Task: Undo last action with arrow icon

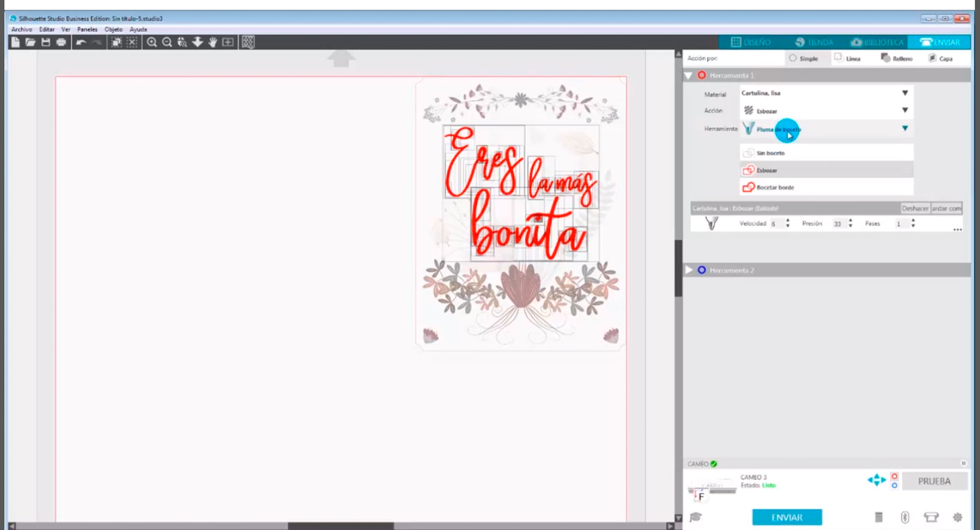Action: coord(81,42)
